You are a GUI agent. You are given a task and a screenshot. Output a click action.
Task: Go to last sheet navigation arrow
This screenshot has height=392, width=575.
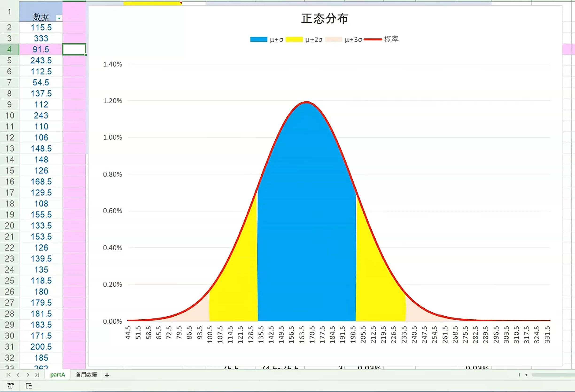coord(37,375)
